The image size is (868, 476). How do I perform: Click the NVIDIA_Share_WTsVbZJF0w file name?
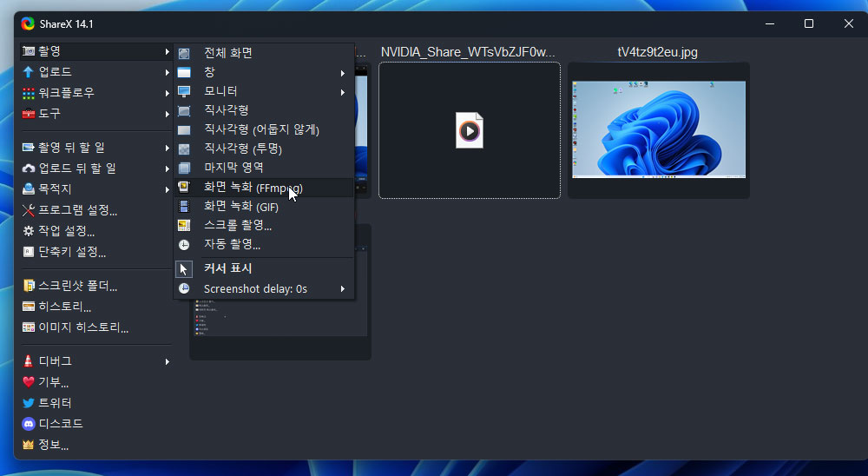click(x=468, y=52)
